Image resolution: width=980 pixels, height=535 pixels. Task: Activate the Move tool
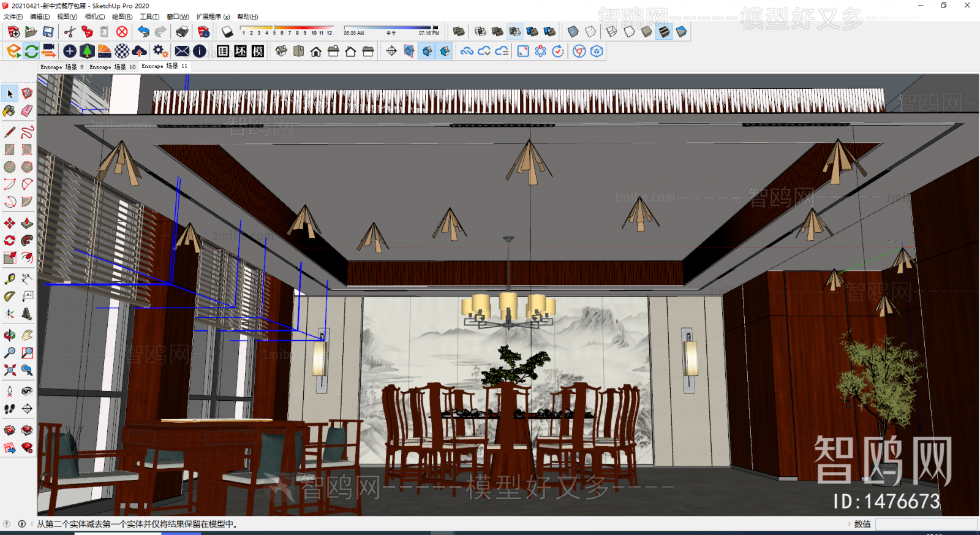(10, 223)
